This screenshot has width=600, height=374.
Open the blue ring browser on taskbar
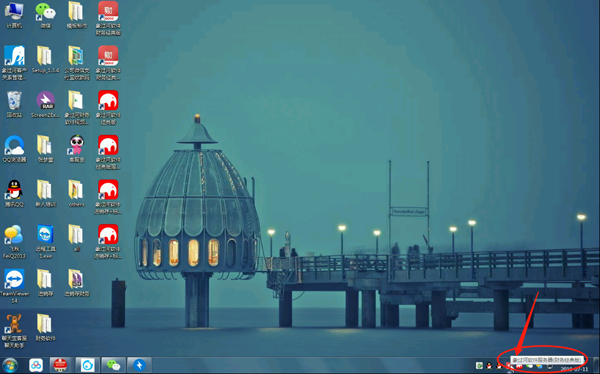pyautogui.click(x=88, y=365)
